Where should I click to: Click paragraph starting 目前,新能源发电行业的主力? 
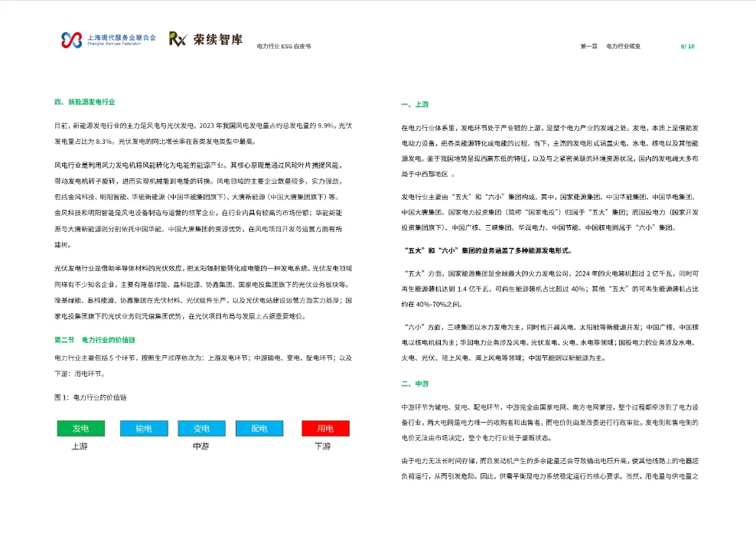click(203, 134)
